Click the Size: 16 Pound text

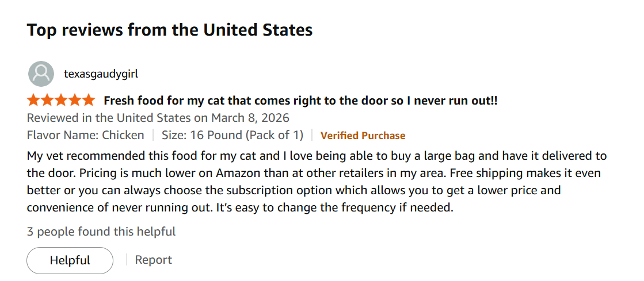click(231, 136)
